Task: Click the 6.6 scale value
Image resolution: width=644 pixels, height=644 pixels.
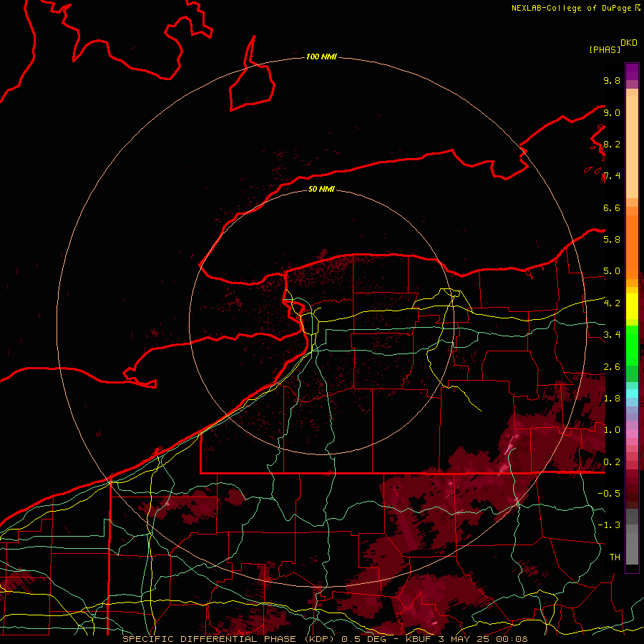Action: tap(612, 208)
